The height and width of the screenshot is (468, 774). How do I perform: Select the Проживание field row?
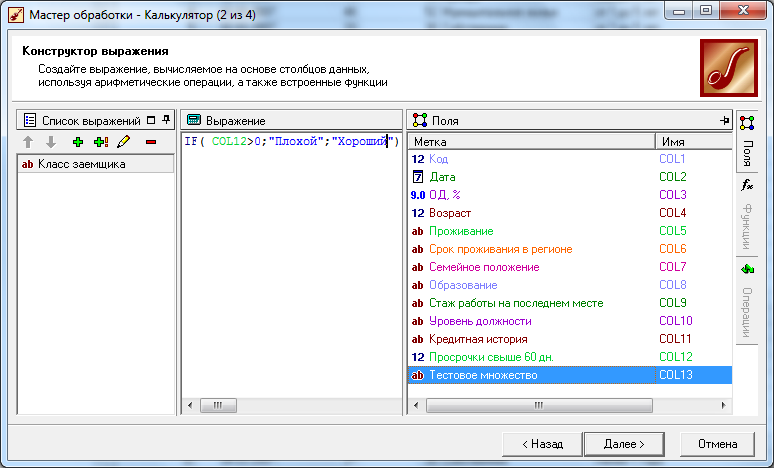click(x=570, y=231)
